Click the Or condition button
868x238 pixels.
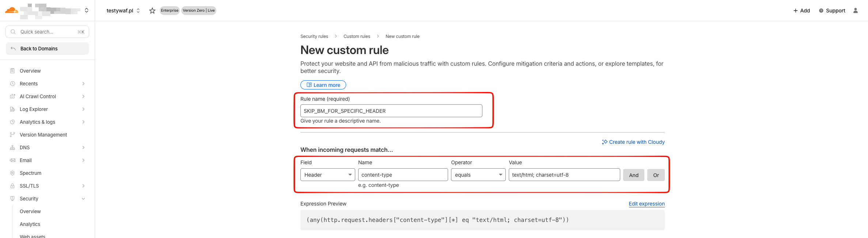click(x=656, y=175)
